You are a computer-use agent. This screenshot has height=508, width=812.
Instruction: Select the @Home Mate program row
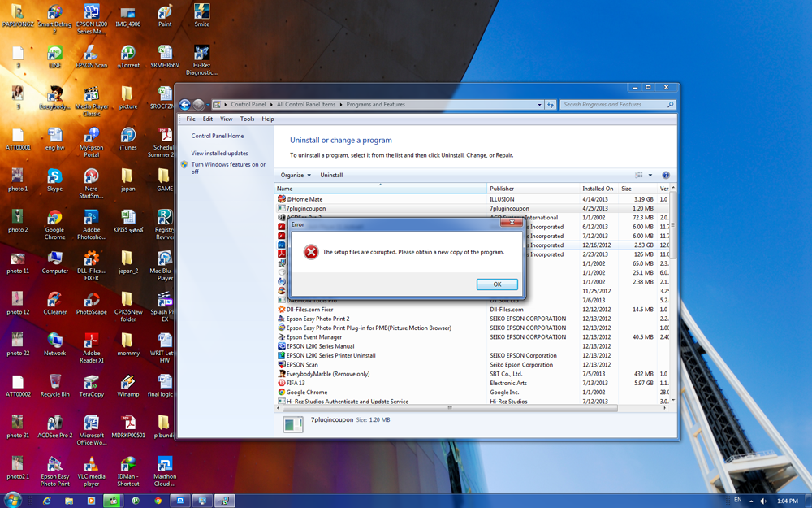(473, 199)
